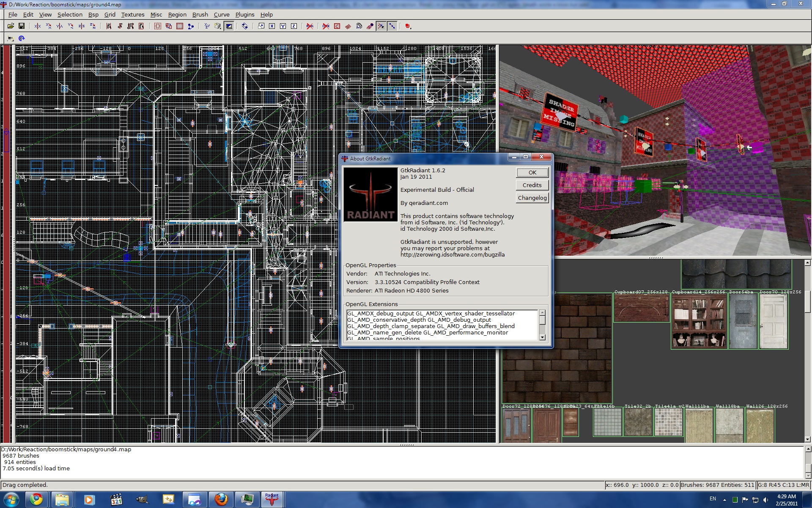Viewport: 812px width, 508px height.
Task: Toggle the pressed toolbar button left of red stop icon
Action: [x=392, y=26]
